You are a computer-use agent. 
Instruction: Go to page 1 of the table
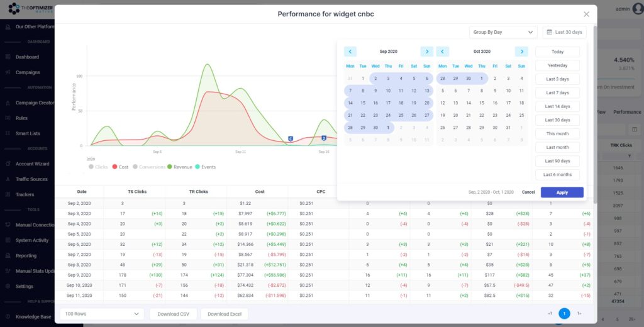[564, 313]
